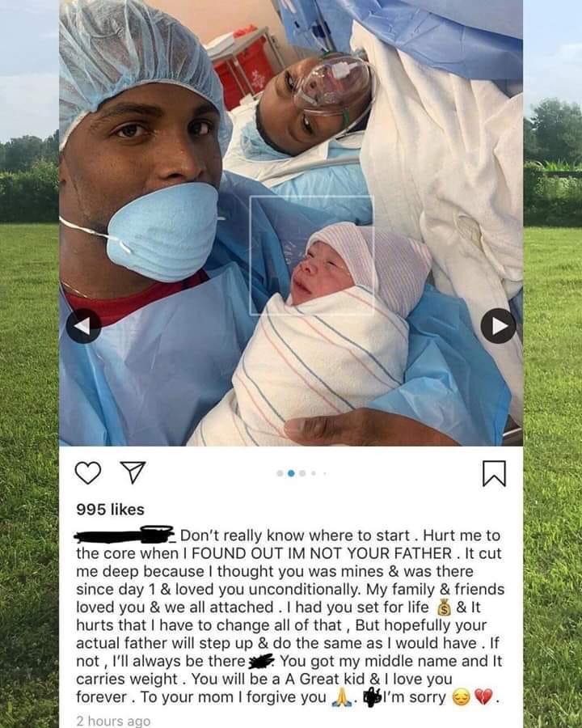582x728 pixels.
Task: Click the broken heart emoji in caption
Action: (x=483, y=697)
